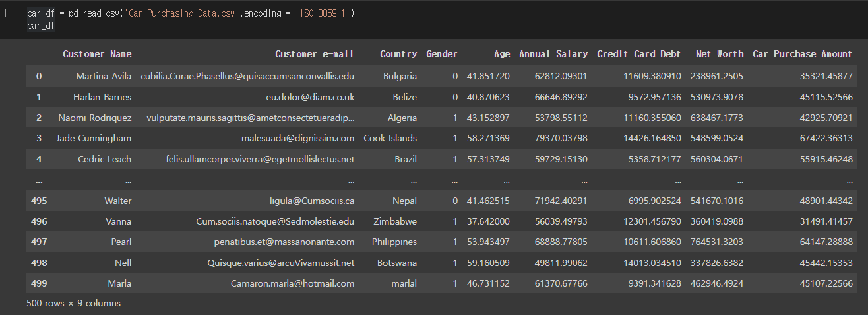Click the Camaron.marla@hotmail.com email cell

(293, 283)
